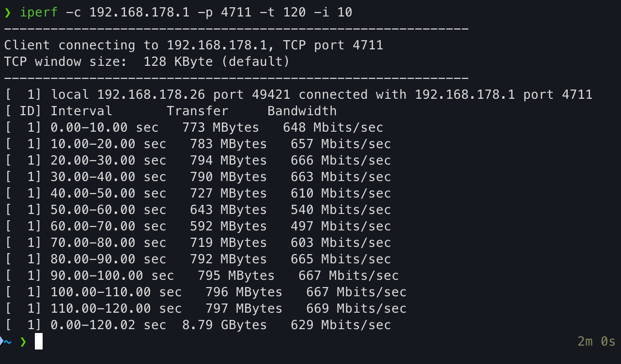Click the 8.79 GBytes total transfer

[224, 325]
